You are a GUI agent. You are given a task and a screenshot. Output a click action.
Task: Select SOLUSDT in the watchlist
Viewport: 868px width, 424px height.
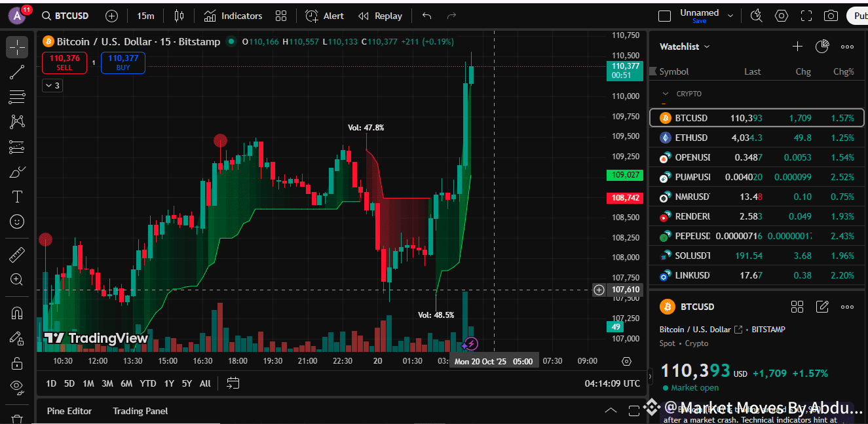[757, 256]
